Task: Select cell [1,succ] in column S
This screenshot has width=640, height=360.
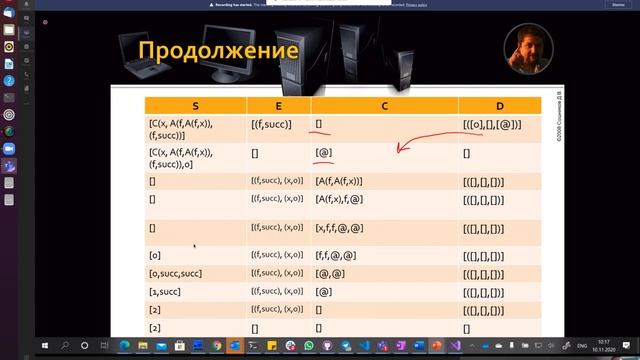Action: tap(165, 292)
